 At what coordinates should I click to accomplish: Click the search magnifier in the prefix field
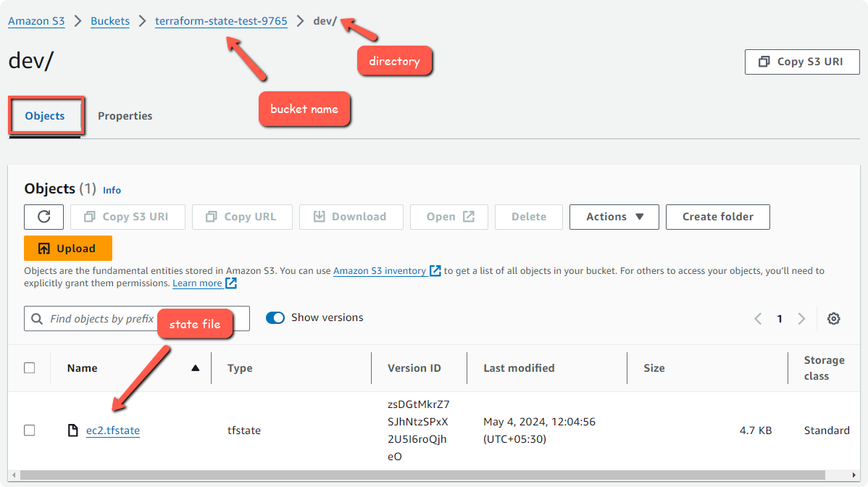37,318
